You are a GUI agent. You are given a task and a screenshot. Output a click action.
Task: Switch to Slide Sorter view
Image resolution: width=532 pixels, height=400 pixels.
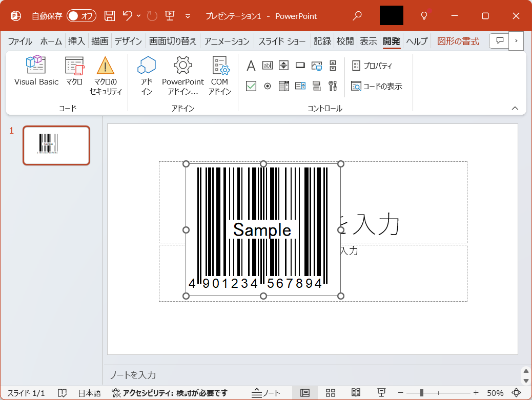[x=331, y=393]
